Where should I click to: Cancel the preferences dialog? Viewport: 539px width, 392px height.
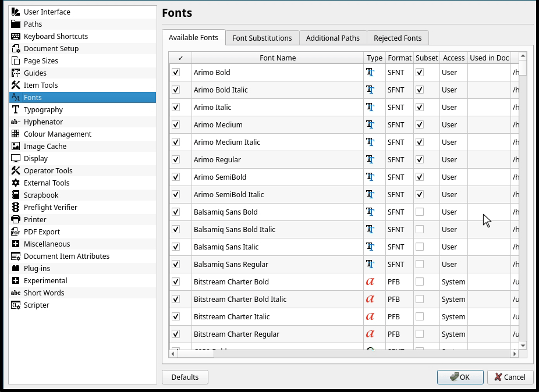pos(510,377)
